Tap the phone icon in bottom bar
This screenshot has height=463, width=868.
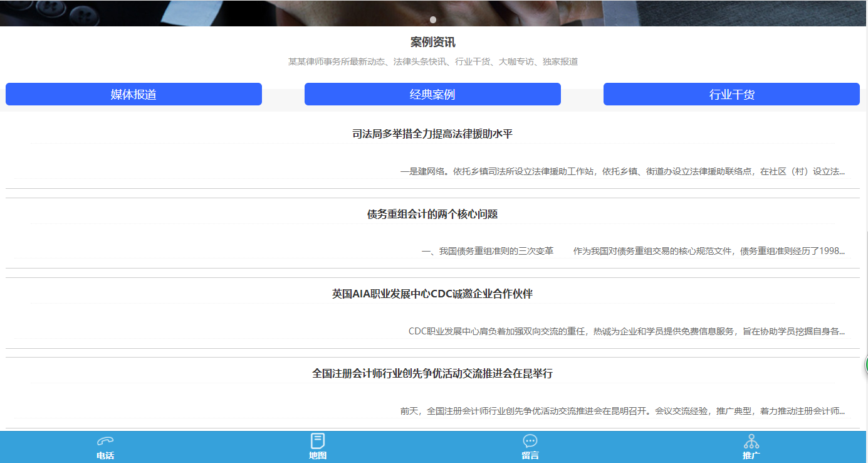click(105, 441)
